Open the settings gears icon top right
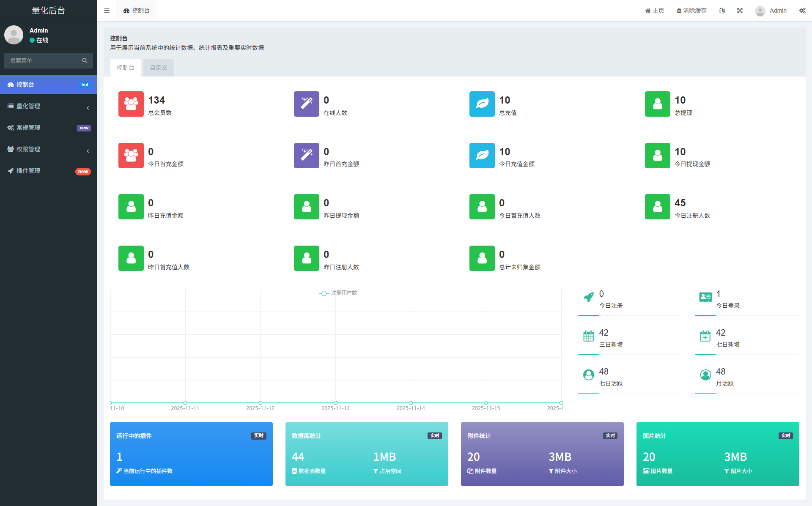The width and height of the screenshot is (812, 506). point(802,11)
